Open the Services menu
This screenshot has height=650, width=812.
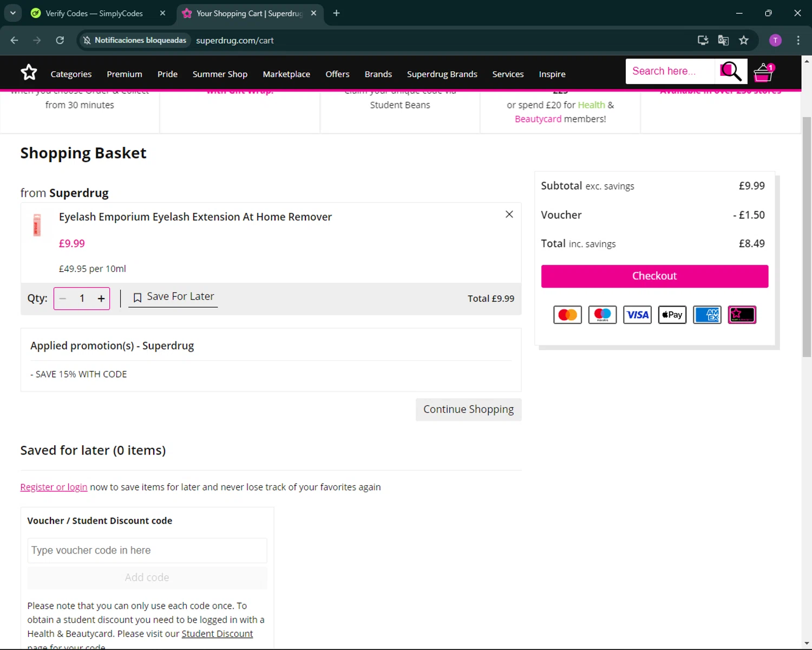coord(508,74)
